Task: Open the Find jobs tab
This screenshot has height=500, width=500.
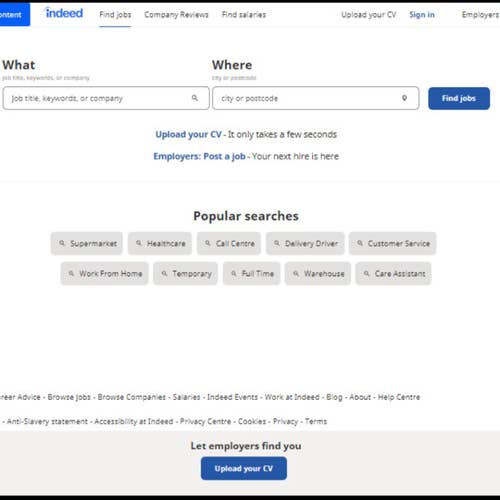Action: (x=115, y=15)
